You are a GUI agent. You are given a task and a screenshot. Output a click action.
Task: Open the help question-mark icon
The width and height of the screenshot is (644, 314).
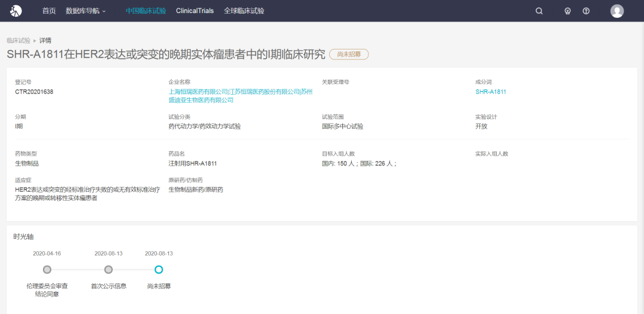click(586, 11)
